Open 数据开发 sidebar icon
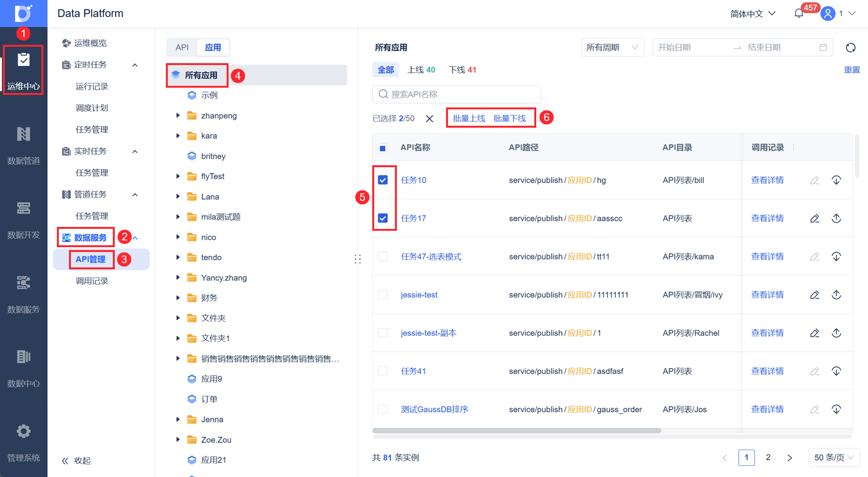This screenshot has height=477, width=868. (23, 220)
